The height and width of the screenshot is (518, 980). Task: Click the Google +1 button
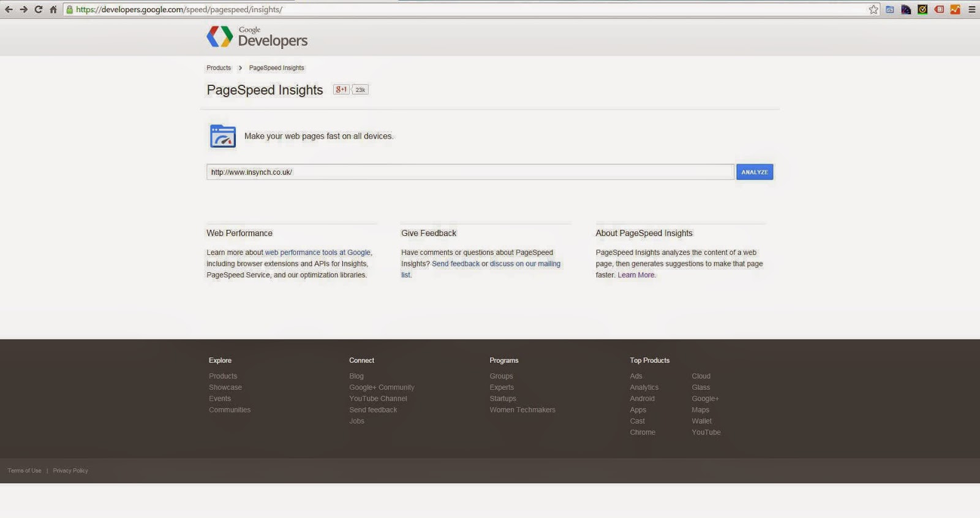(341, 90)
